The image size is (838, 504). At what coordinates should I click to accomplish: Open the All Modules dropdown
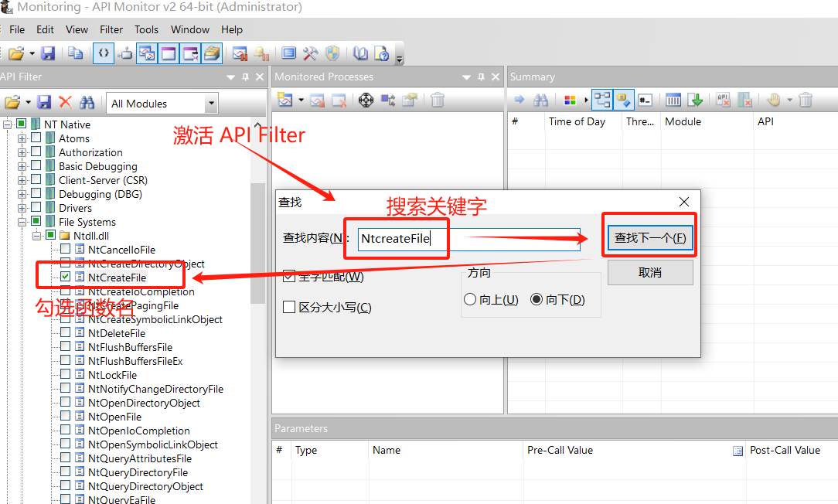[x=212, y=103]
